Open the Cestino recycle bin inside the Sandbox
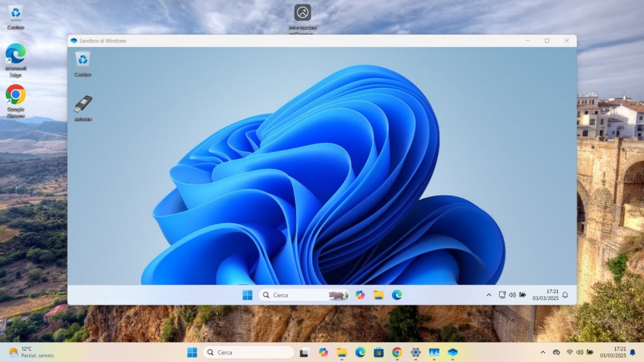Viewport: 644px width, 362px height. (82, 64)
